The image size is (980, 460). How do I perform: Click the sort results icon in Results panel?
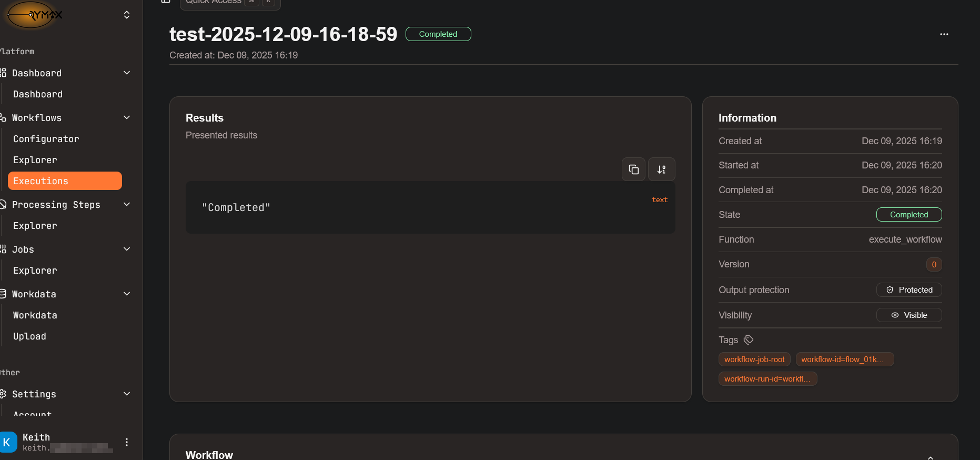(661, 169)
